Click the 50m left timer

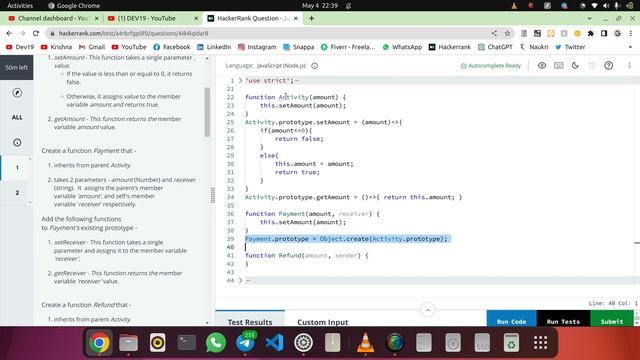pyautogui.click(x=17, y=67)
